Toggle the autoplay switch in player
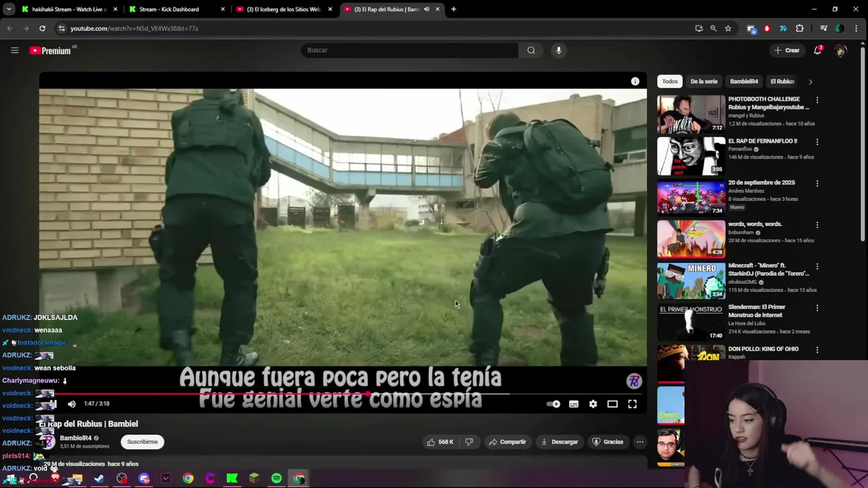This screenshot has width=868, height=488. click(554, 404)
